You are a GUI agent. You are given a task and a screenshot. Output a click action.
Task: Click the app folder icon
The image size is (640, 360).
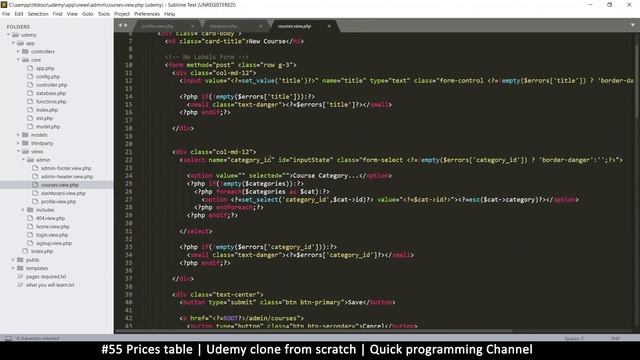coord(20,43)
